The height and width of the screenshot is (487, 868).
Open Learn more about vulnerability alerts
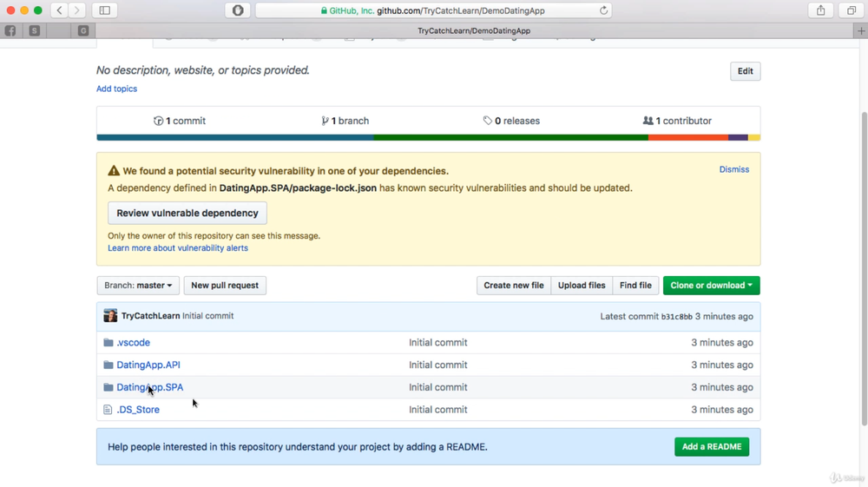click(178, 248)
